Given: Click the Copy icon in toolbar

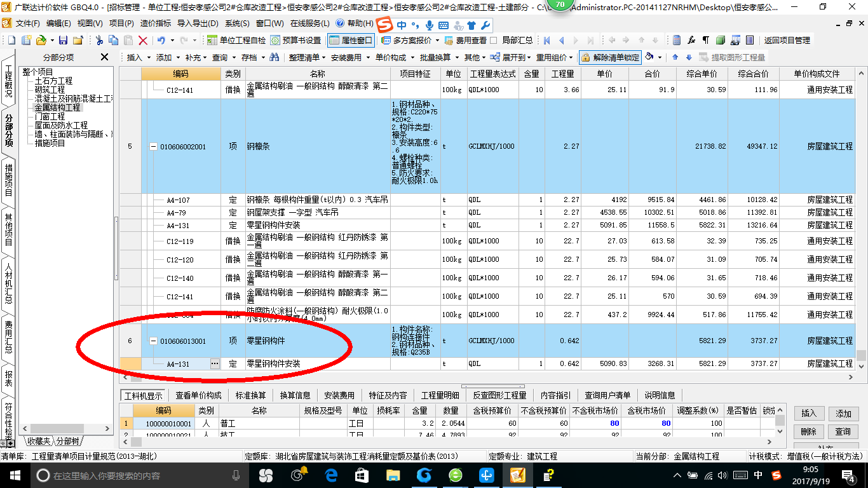Looking at the screenshot, I should tap(114, 40).
